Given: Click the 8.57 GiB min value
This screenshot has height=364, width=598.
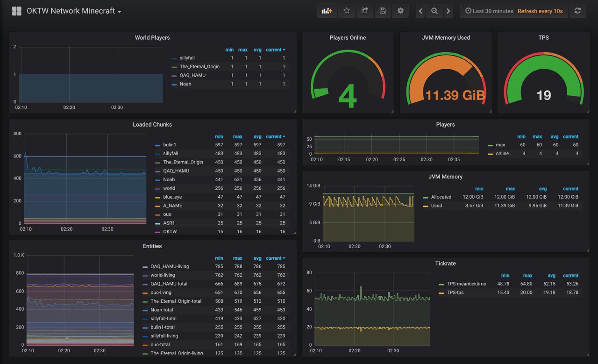Looking at the screenshot, I should tap(474, 206).
